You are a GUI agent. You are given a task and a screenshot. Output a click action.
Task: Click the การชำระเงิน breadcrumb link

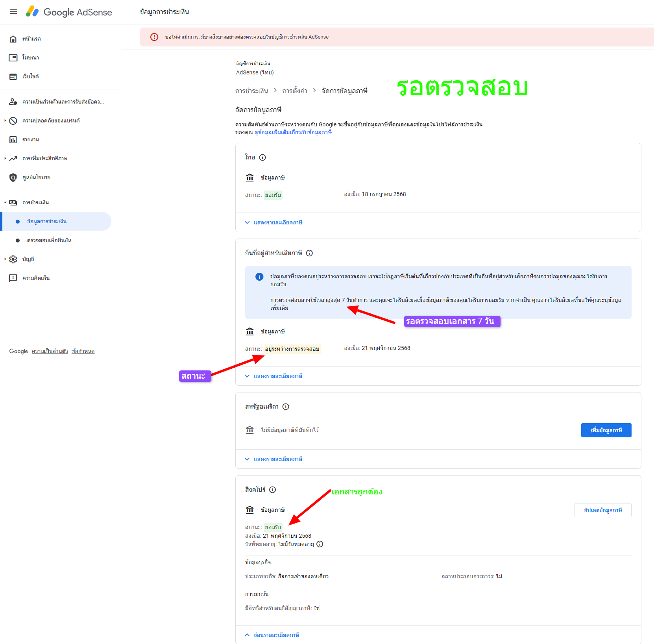tap(251, 90)
